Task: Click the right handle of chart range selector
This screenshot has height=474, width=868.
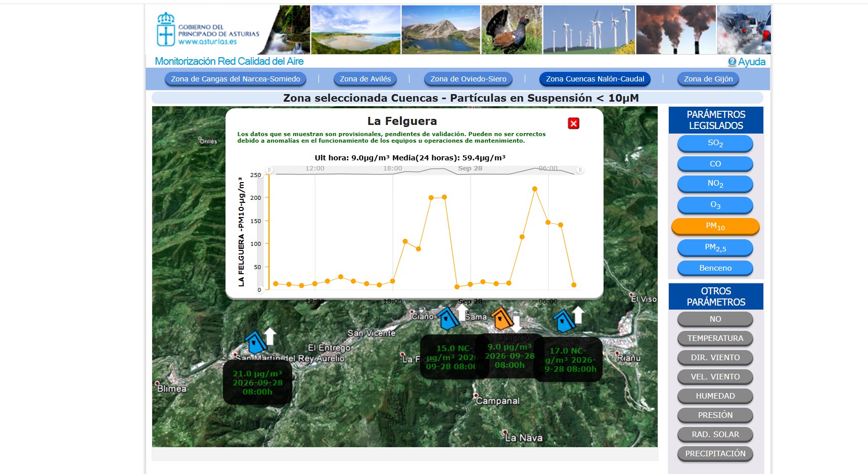Action: click(580, 170)
